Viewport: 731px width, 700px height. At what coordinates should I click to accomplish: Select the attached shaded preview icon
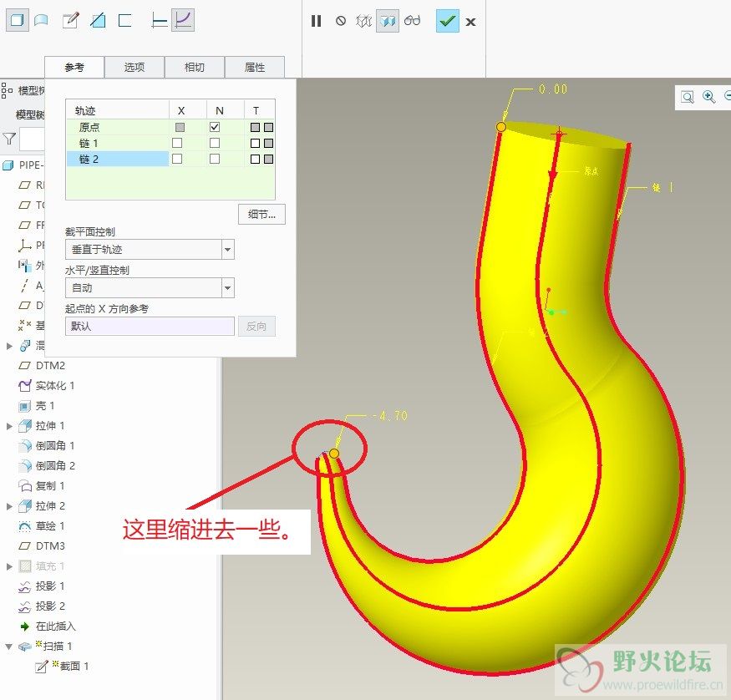point(388,21)
